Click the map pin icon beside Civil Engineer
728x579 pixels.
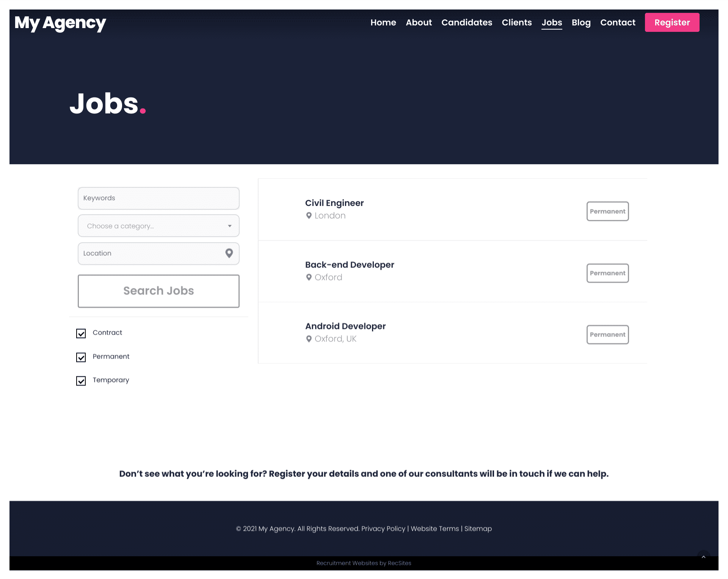pos(309,215)
